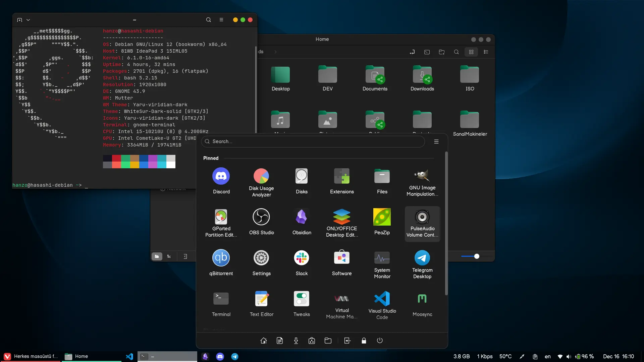Toggle the location entry in Home window
644x362 pixels.
pos(412,52)
